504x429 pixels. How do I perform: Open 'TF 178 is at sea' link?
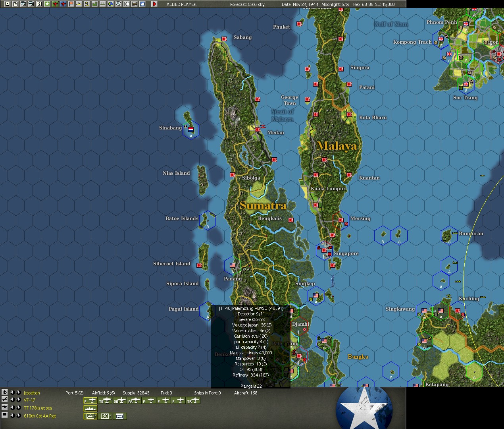click(x=38, y=408)
